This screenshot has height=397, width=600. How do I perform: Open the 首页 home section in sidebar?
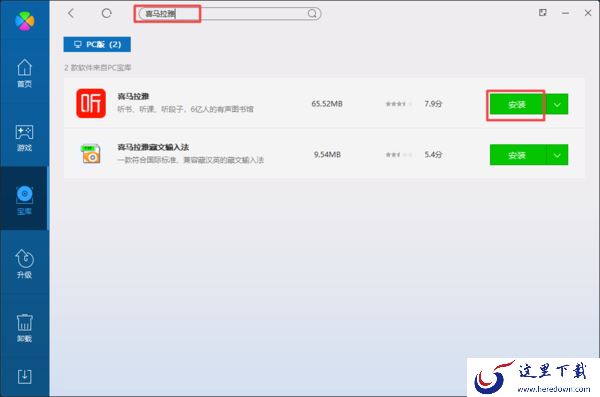(24, 73)
